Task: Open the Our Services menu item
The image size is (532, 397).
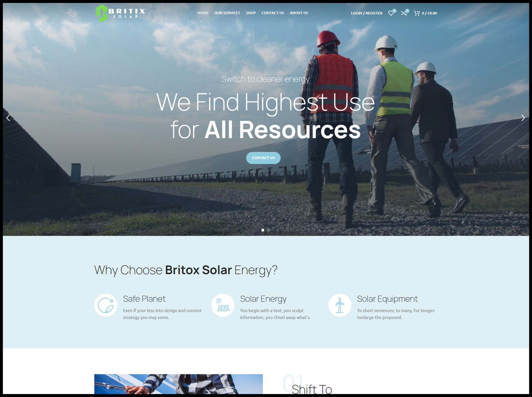Action: pyautogui.click(x=227, y=13)
